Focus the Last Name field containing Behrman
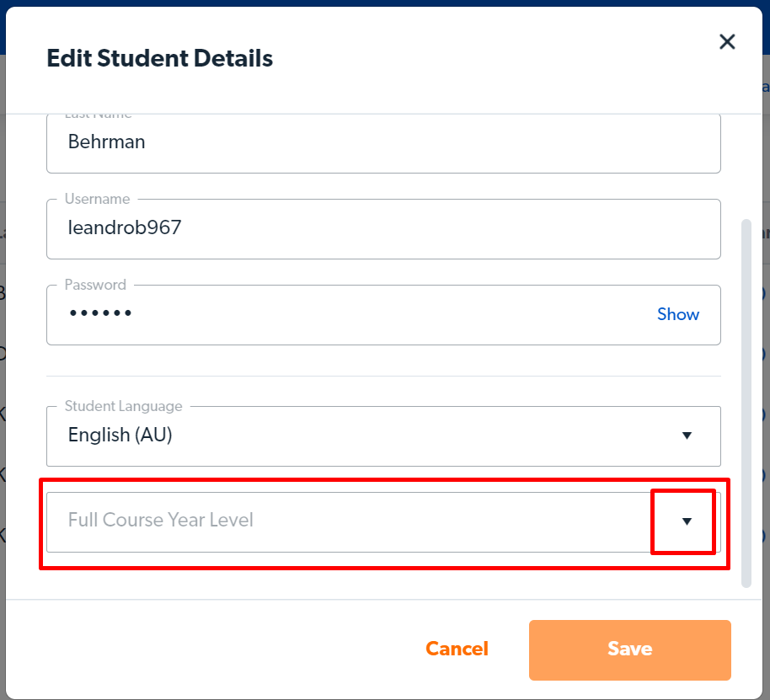770x700 pixels. [383, 143]
